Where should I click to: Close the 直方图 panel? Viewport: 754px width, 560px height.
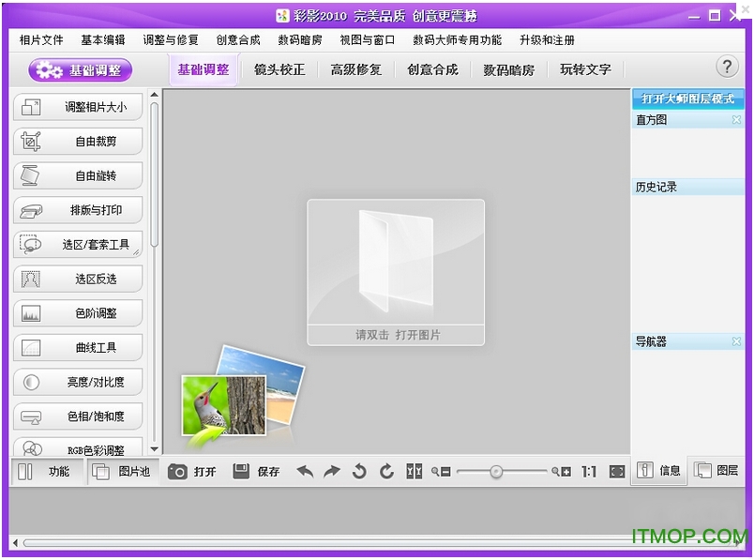[736, 120]
